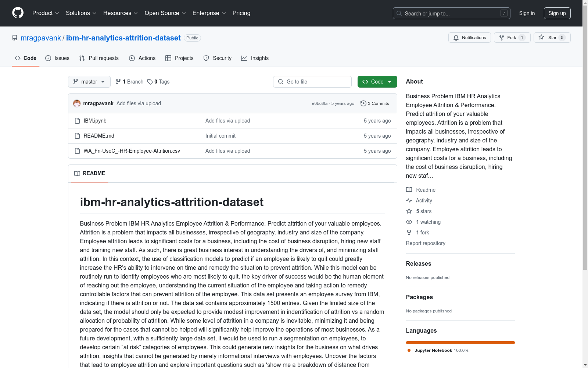
Task: Click the Sign up button
Action: click(557, 13)
